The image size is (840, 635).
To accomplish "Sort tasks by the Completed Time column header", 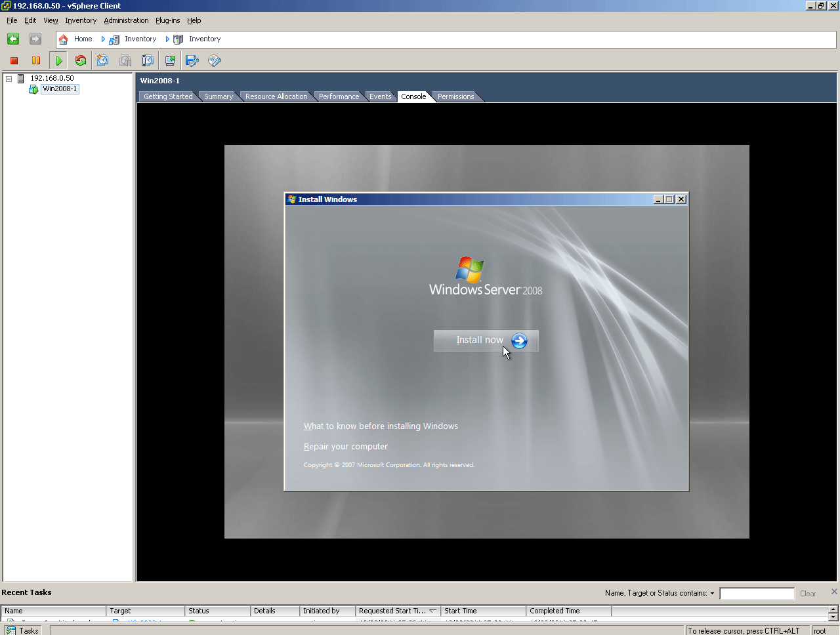I will (569, 611).
